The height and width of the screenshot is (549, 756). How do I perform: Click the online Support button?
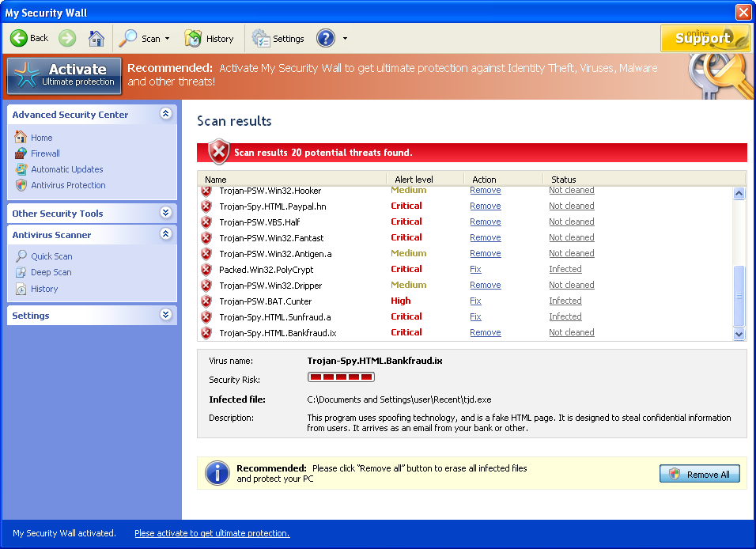(x=705, y=38)
